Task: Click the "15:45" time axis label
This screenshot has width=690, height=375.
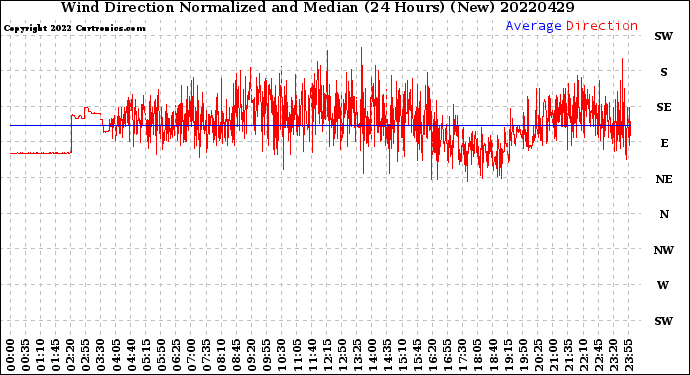Action: coord(418,355)
